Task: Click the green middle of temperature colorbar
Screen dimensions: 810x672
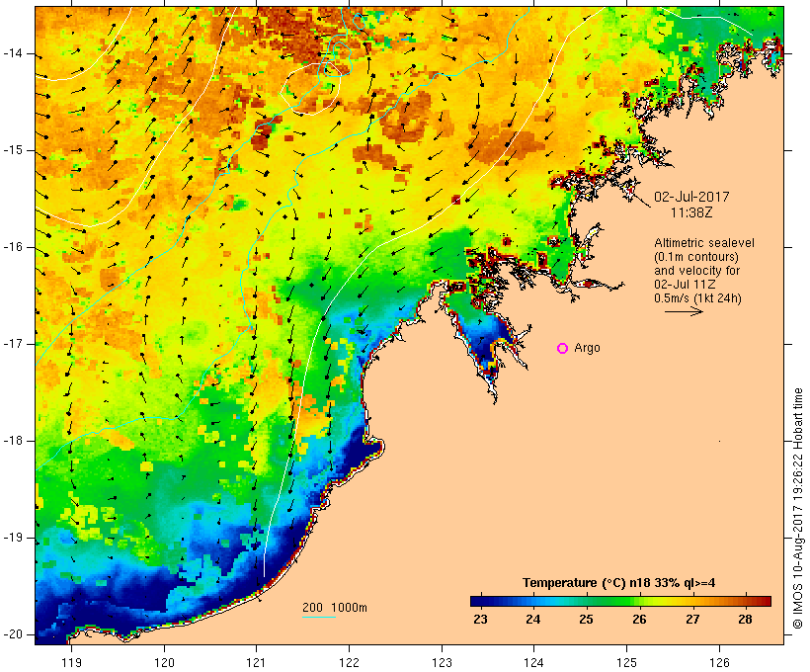Action: pos(620,601)
